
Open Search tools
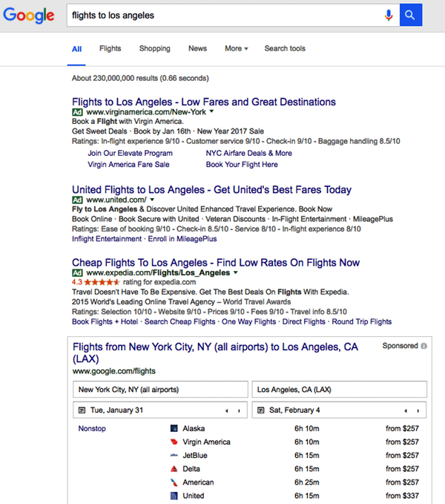(285, 48)
